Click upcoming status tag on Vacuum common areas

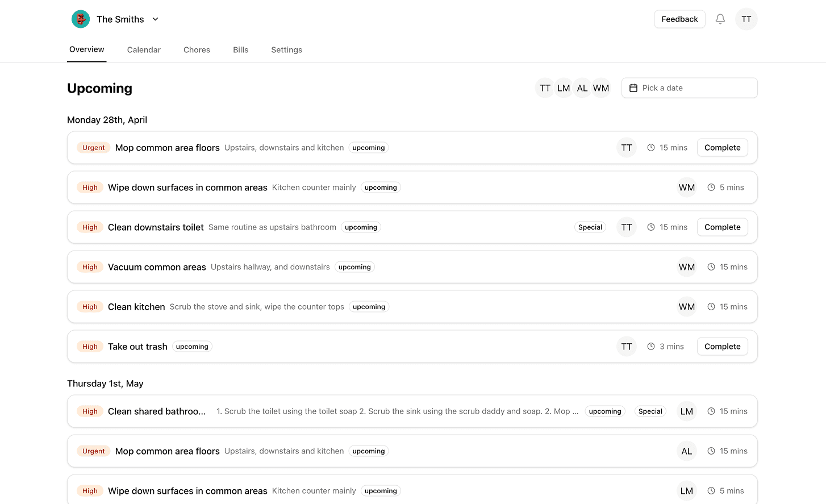[x=354, y=267]
